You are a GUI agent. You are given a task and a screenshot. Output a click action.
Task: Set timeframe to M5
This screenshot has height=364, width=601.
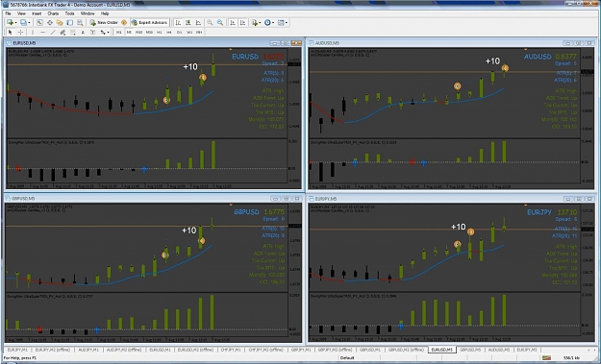[129, 32]
